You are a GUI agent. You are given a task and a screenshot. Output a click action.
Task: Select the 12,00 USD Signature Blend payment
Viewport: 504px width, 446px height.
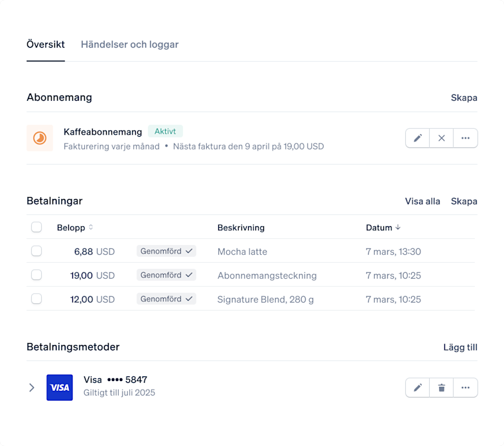36,299
